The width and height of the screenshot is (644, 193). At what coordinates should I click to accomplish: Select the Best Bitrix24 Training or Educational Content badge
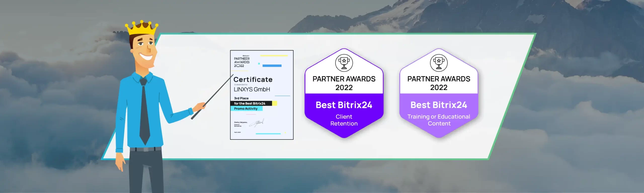439,93
